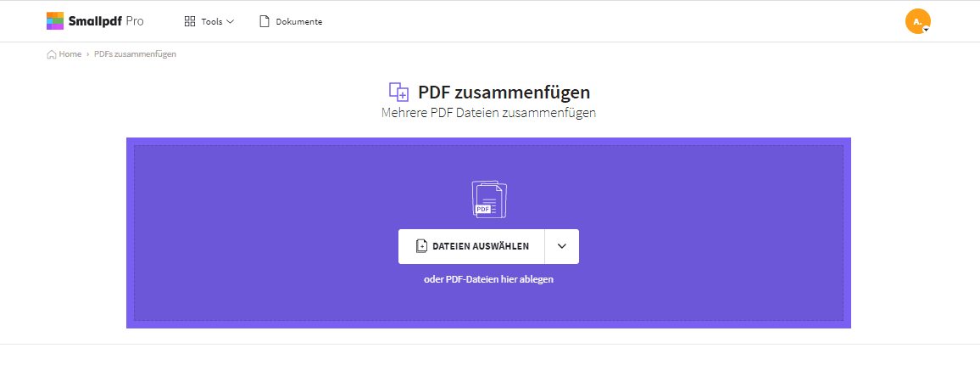Go to Home breadcrumb
This screenshot has height=376, width=980.
[x=64, y=54]
